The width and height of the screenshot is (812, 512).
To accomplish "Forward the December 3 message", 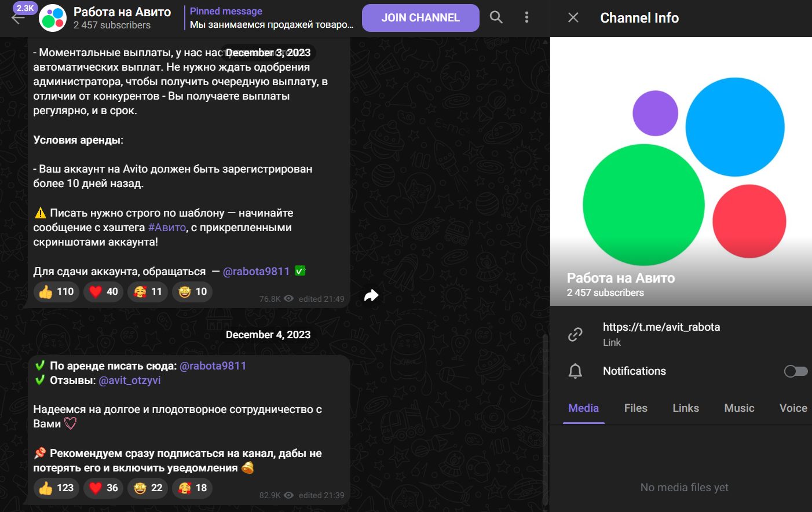I will (371, 295).
